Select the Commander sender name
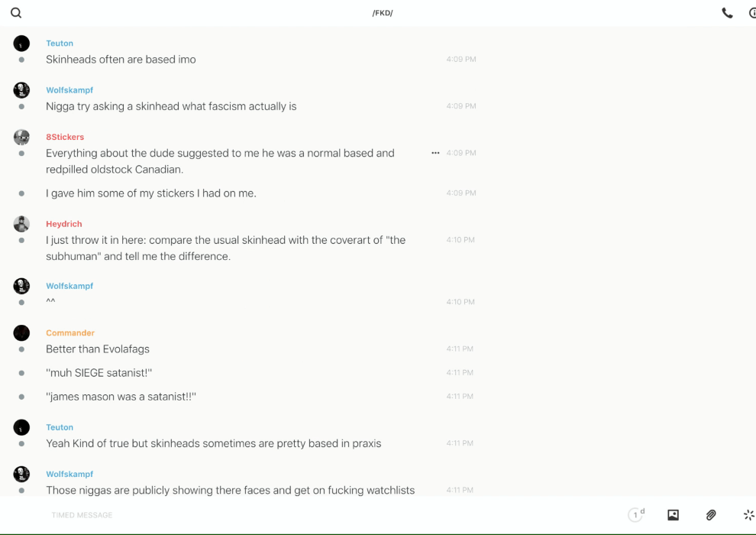Image resolution: width=756 pixels, height=535 pixels. (x=70, y=333)
